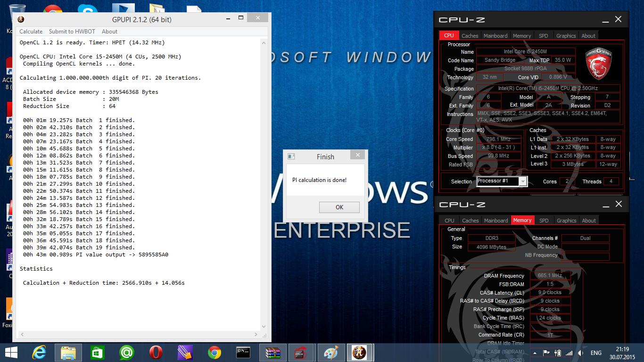
Task: Open WinRAR from the taskbar
Action: coord(273,353)
